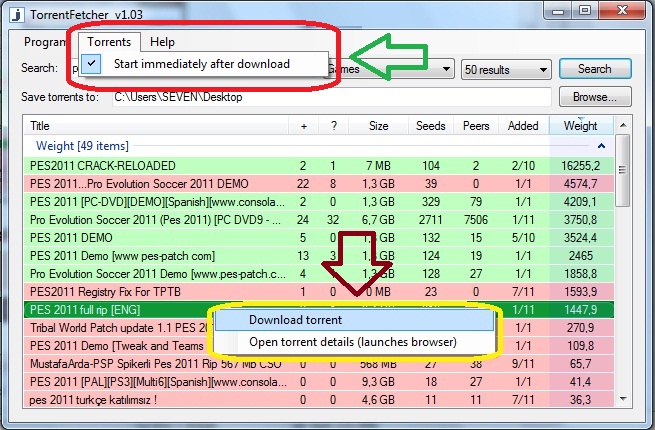655x430 pixels.
Task: Open the Help menu
Action: (162, 42)
